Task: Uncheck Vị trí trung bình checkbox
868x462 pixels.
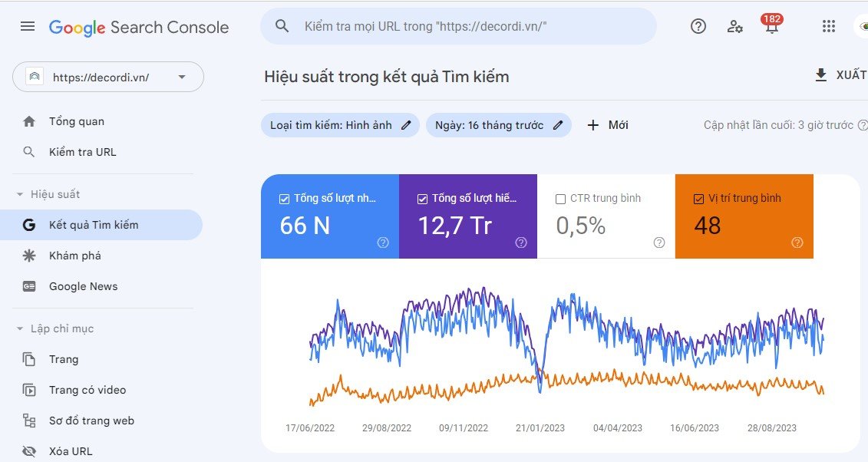Action: coord(698,199)
